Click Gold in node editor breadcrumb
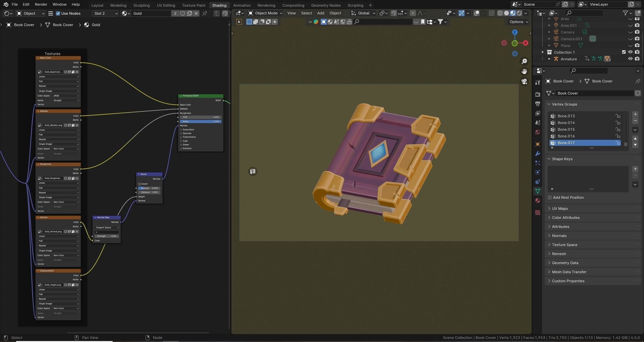Screen dimensions: 644x342 (x=96, y=25)
